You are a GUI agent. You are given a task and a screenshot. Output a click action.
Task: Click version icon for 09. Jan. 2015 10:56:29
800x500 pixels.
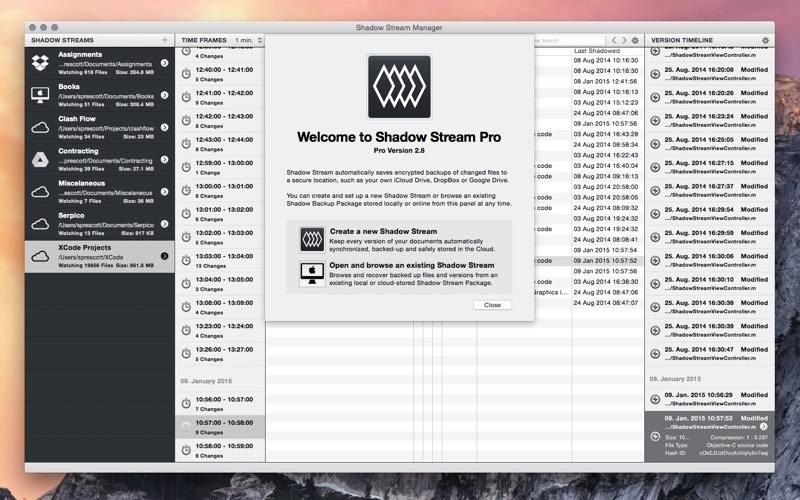tap(655, 399)
